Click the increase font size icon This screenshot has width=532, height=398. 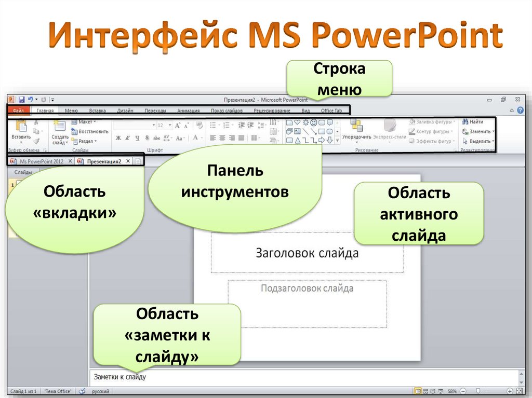(x=178, y=126)
